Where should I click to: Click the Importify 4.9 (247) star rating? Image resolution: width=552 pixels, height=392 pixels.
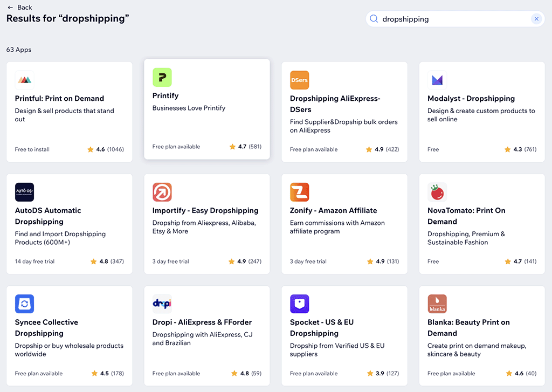245,262
